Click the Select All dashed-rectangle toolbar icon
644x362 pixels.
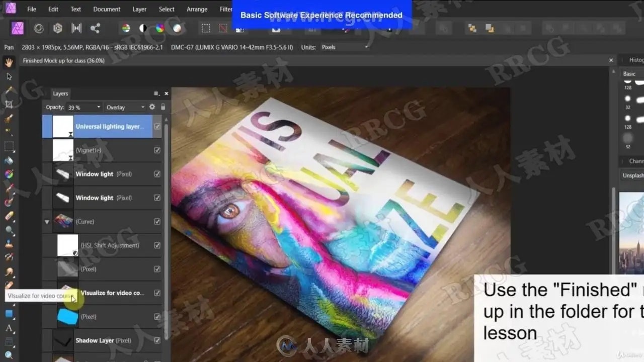206,28
